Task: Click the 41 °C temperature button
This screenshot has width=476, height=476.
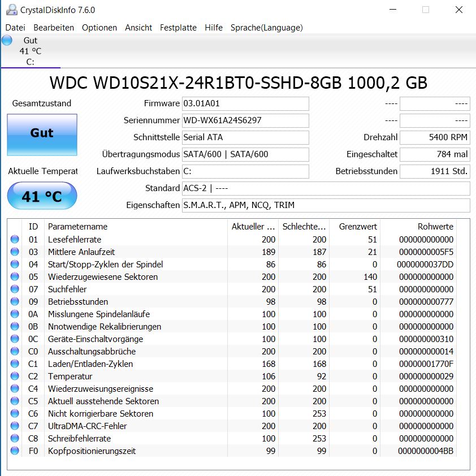Action: coord(42,196)
